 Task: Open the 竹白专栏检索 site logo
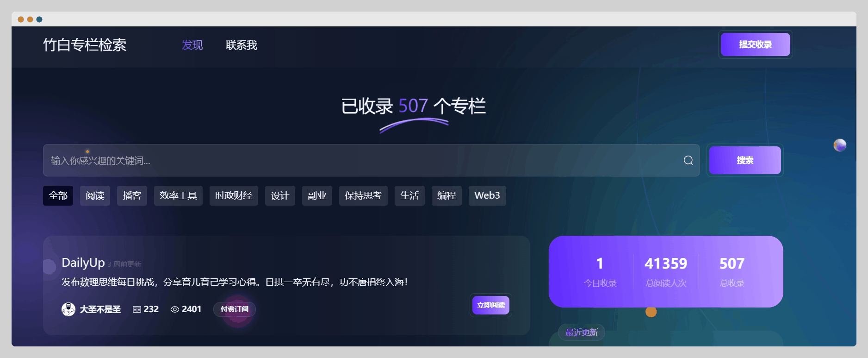click(85, 45)
